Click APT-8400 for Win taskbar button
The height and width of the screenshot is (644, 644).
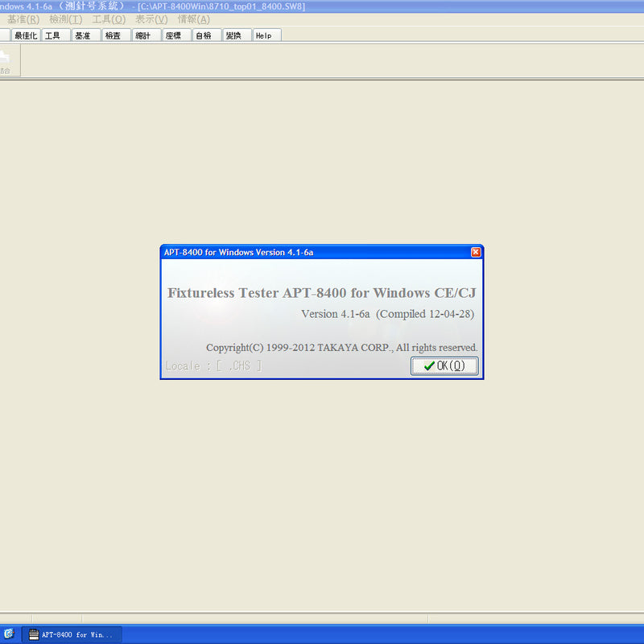(72, 634)
